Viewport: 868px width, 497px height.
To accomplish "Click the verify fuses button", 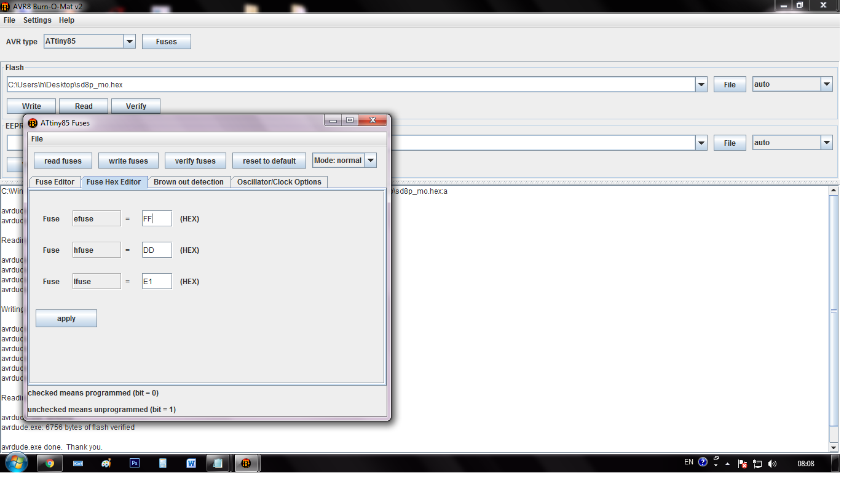I will [x=195, y=161].
